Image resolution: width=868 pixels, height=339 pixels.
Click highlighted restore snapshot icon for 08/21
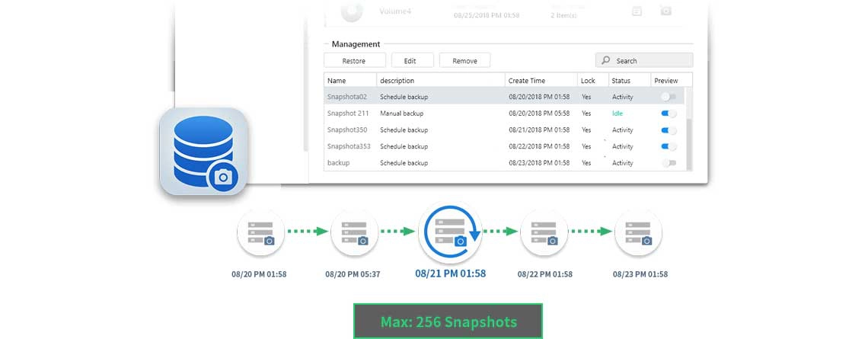451,232
